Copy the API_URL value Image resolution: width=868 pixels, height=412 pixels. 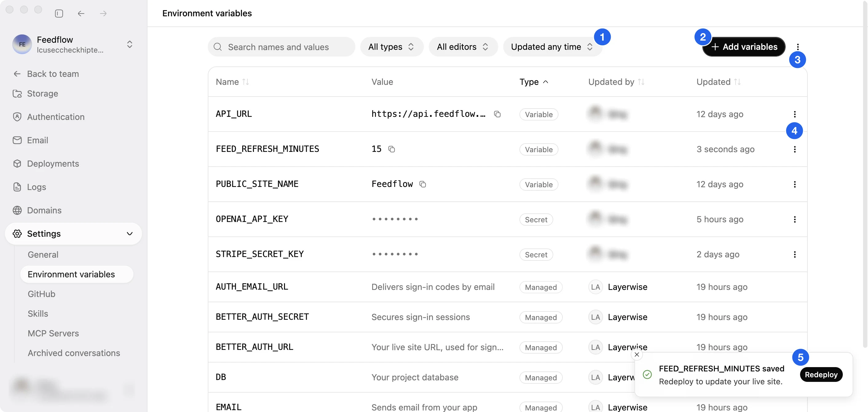pos(497,114)
